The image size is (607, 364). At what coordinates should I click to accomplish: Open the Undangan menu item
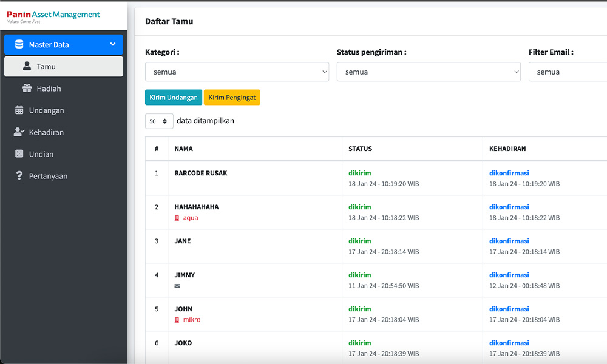click(x=46, y=110)
